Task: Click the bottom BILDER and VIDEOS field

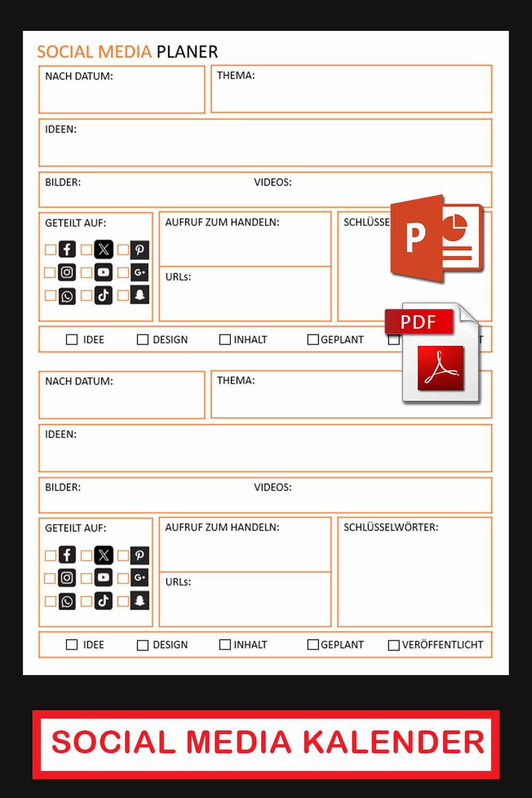Action: pos(265,495)
